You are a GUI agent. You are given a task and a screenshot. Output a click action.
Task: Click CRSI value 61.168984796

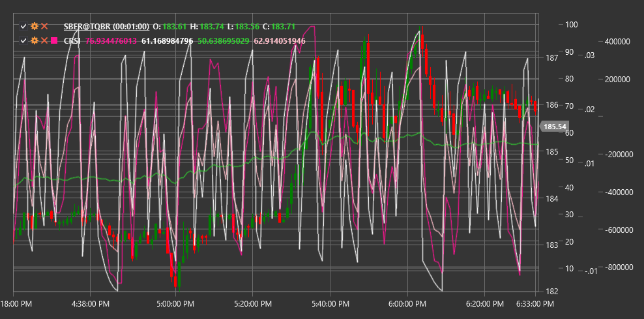tap(167, 40)
